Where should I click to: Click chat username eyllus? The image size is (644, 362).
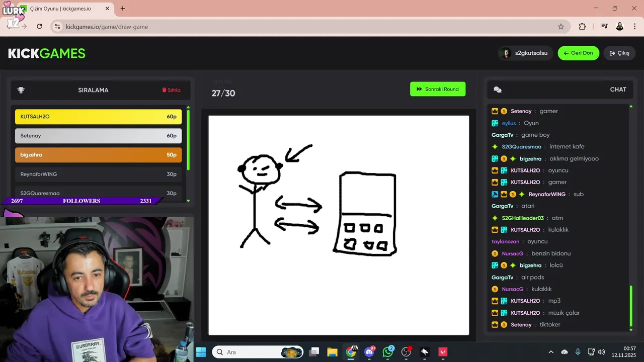click(x=509, y=123)
